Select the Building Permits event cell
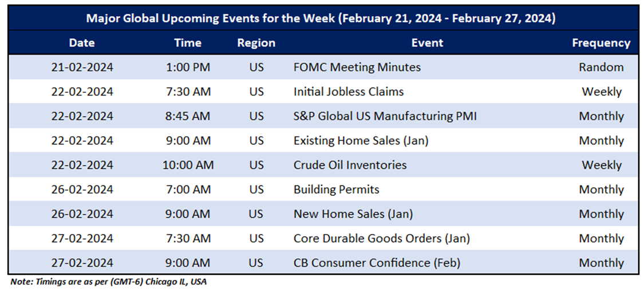The height and width of the screenshot is (292, 644). [336, 190]
